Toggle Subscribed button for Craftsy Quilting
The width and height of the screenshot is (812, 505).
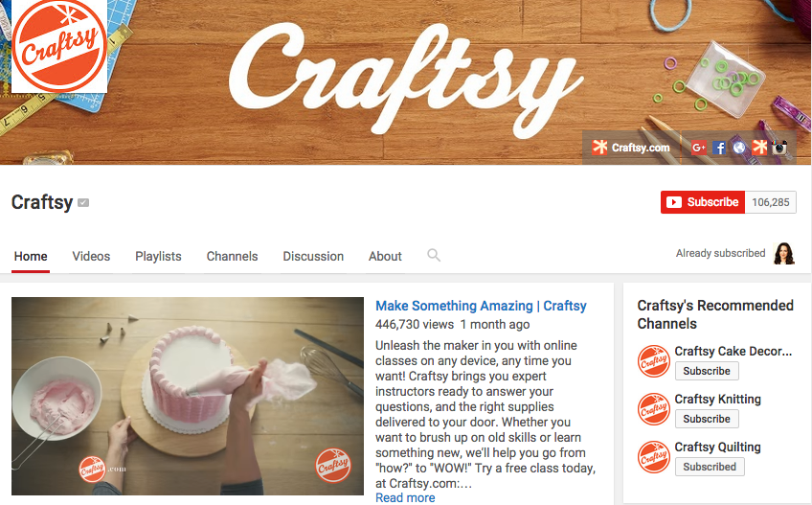click(710, 467)
